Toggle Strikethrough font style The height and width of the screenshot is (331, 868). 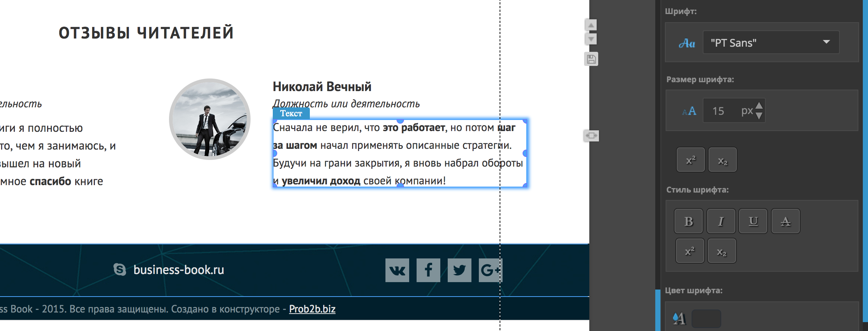786,221
